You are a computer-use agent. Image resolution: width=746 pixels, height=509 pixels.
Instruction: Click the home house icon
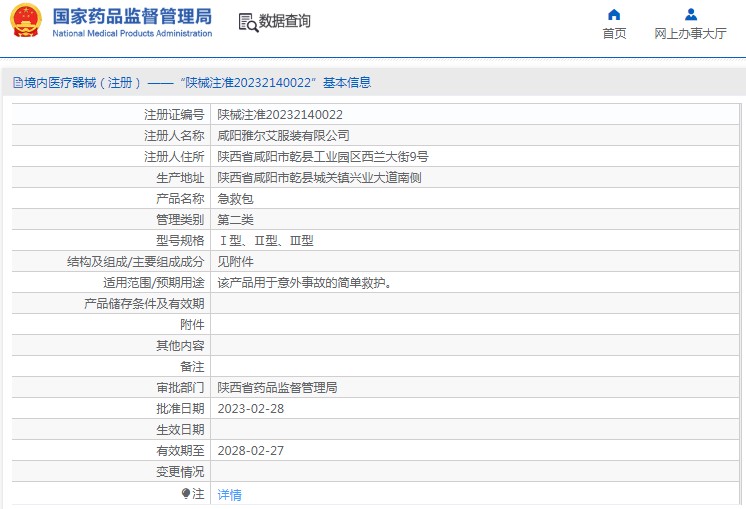614,14
